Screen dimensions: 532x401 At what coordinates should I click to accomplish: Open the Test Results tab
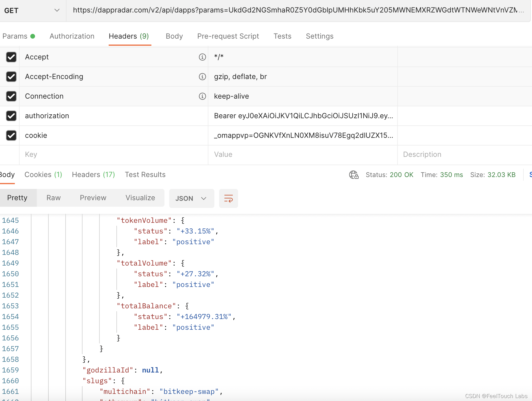[145, 175]
